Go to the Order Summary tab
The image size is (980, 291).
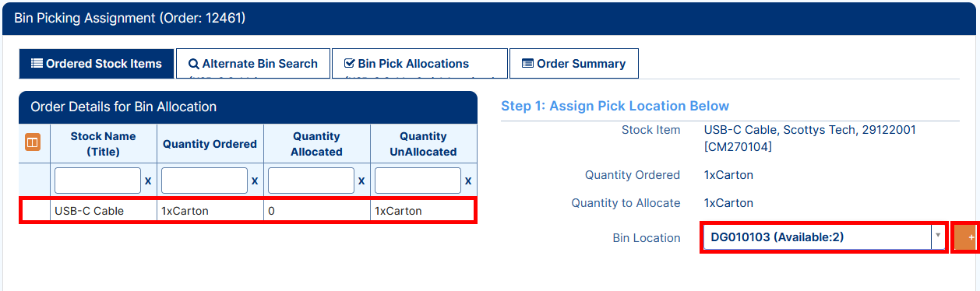tap(574, 64)
